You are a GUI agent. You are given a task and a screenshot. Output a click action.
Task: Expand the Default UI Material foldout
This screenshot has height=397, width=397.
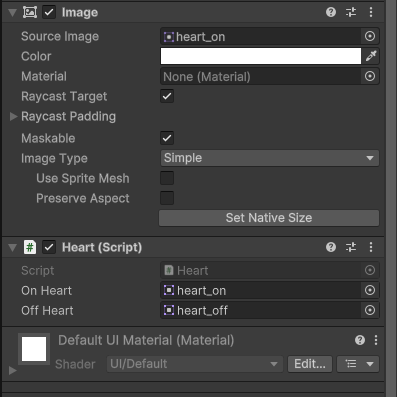pyautogui.click(x=13, y=370)
